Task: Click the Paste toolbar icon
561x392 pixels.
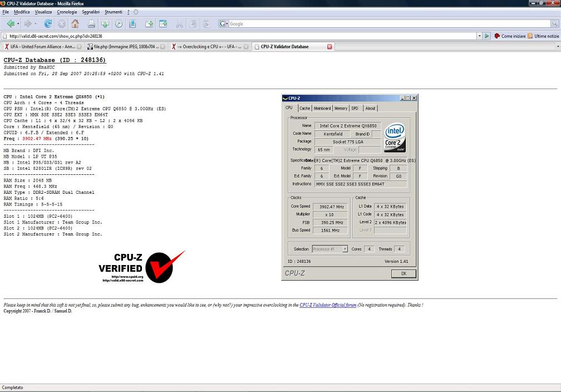Action: click(206, 23)
